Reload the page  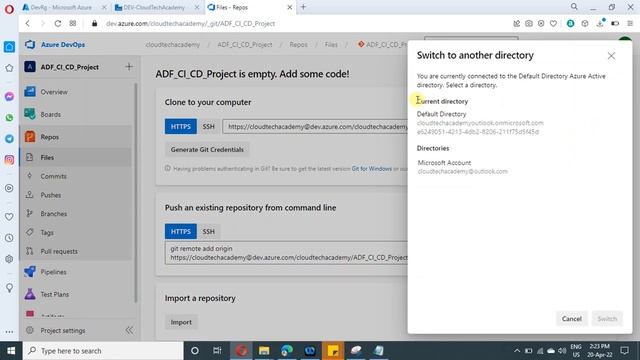pyautogui.click(x=58, y=24)
